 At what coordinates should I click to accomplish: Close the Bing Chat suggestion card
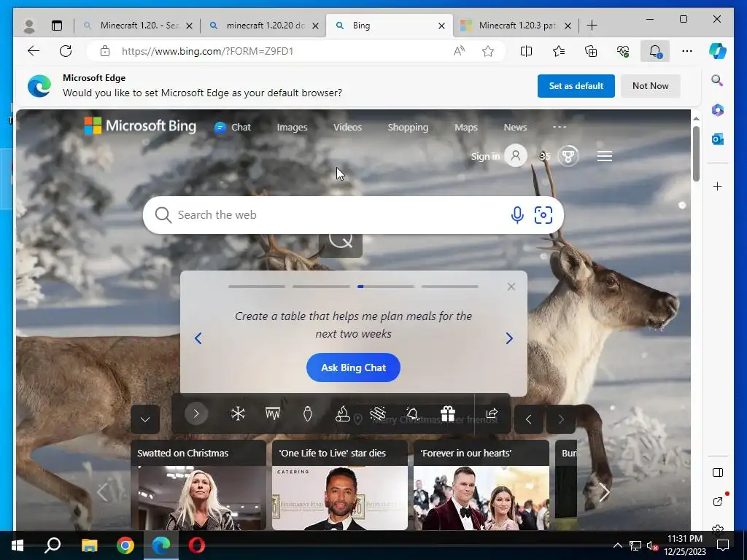[x=511, y=287]
